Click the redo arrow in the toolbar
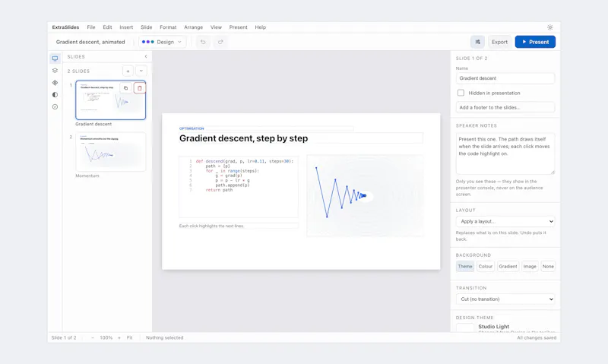The width and height of the screenshot is (608, 364). tap(220, 42)
